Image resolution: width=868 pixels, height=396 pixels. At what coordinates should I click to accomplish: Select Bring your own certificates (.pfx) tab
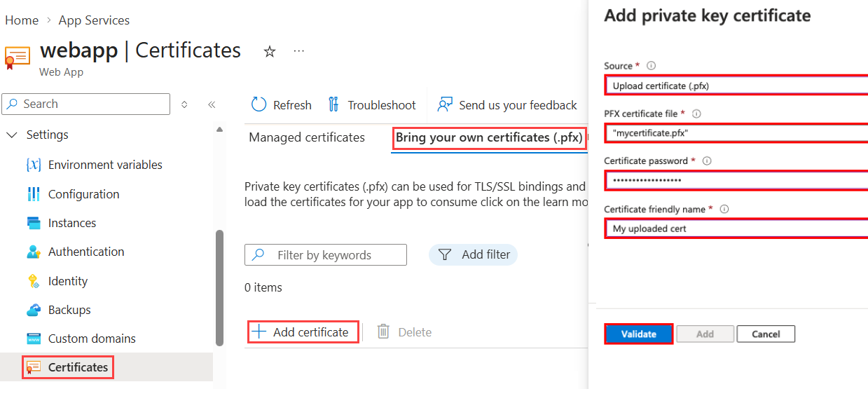[x=489, y=137]
